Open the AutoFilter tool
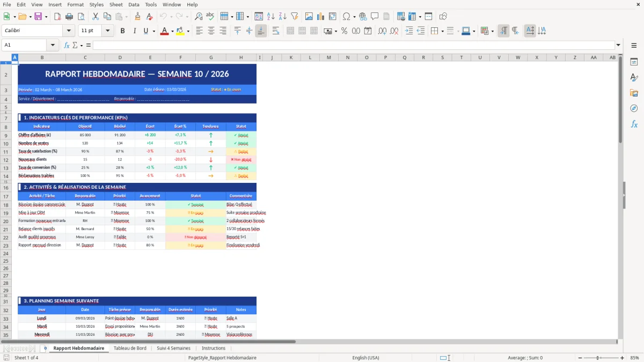This screenshot has width=644, height=362. (295, 16)
